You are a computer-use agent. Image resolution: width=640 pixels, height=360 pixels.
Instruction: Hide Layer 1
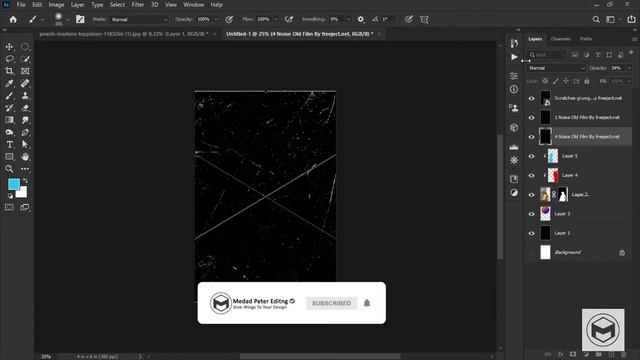pos(531,233)
